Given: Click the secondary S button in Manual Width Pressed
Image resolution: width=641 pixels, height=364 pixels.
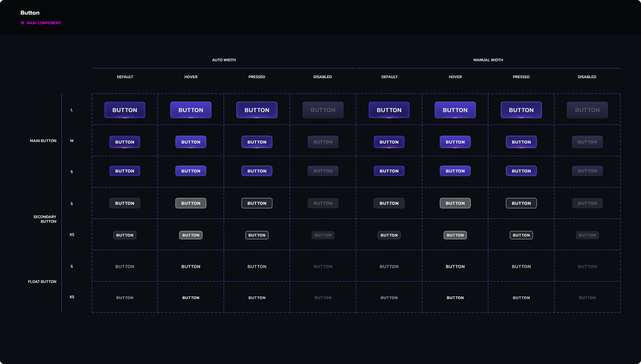Looking at the screenshot, I should [521, 203].
